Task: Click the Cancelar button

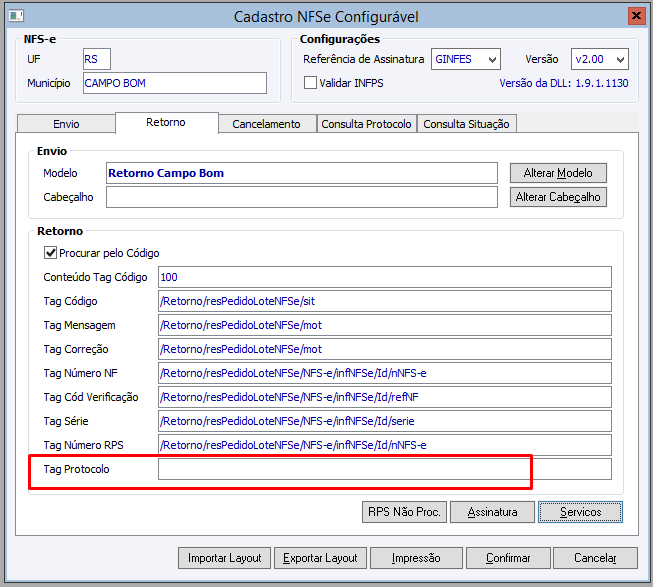Action: coord(595,558)
